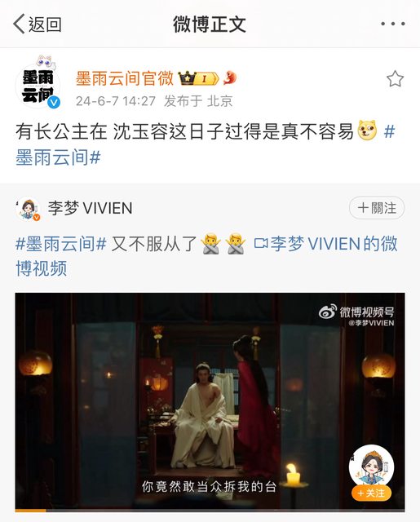Tap the cartoon avatar on video overlay

pos(371,467)
